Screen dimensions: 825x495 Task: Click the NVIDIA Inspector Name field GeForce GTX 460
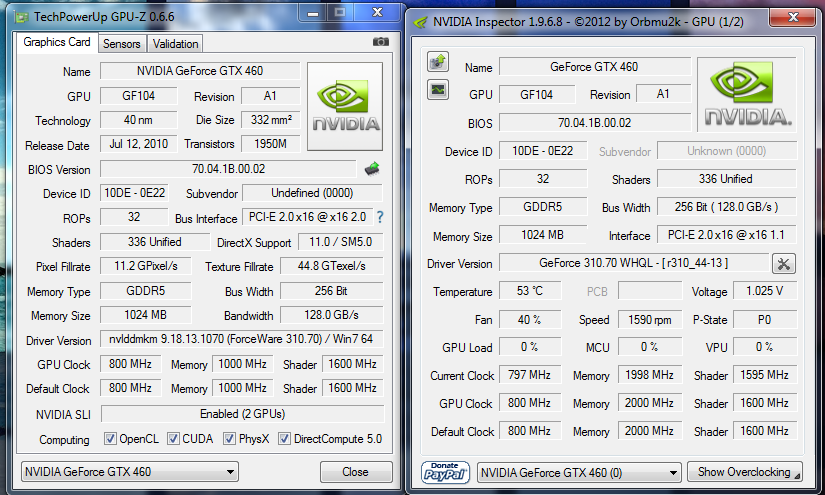tap(595, 67)
